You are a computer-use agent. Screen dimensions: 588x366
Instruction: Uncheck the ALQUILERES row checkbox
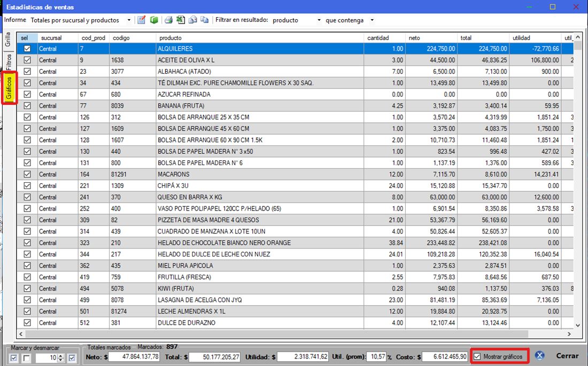coord(27,49)
